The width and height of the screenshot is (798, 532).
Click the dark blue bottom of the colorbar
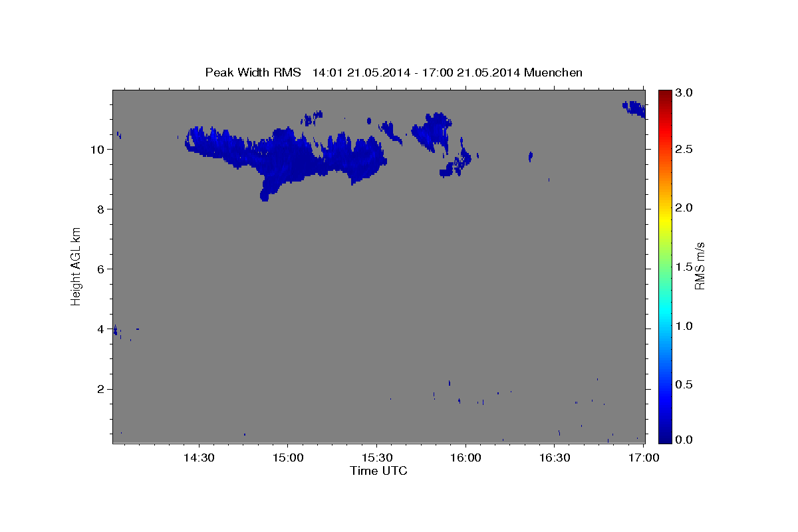(664, 438)
